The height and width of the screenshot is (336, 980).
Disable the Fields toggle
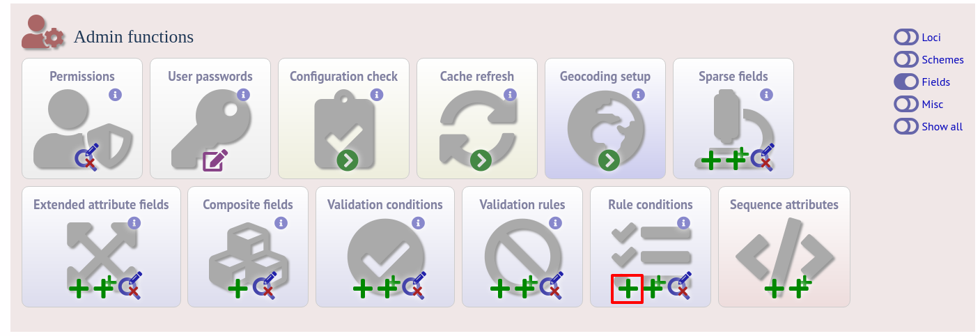click(906, 82)
